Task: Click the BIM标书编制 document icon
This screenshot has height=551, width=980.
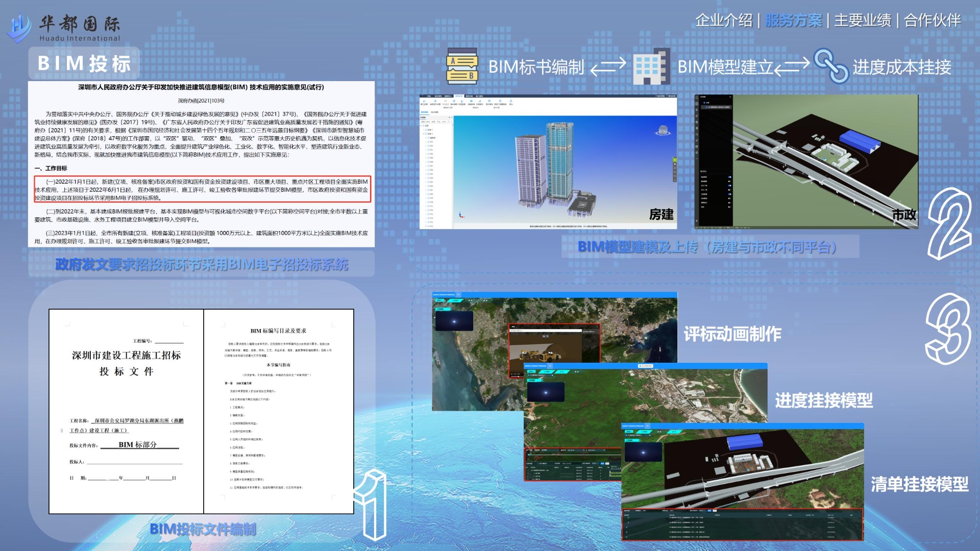Action: [462, 66]
